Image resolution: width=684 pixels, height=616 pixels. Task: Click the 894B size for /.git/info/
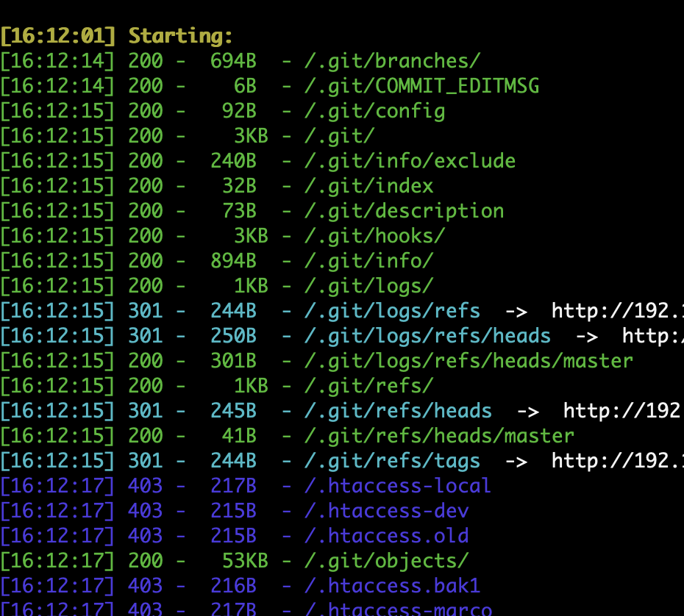coord(232,261)
